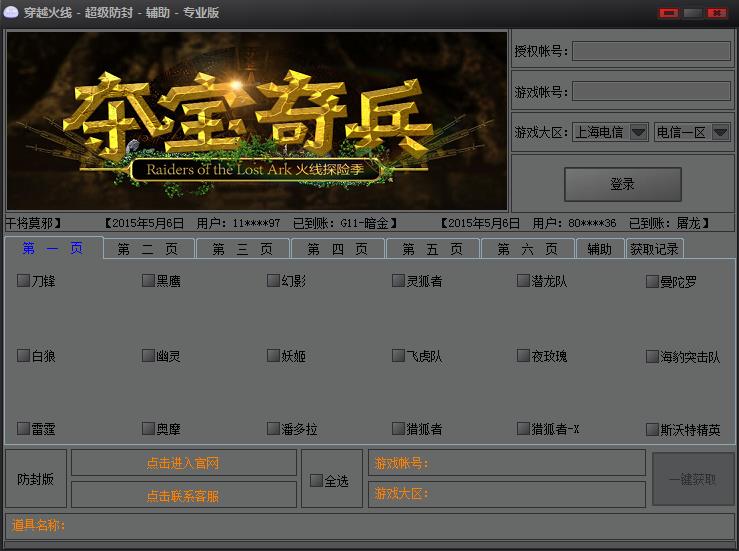
Task: Check the 灵狐者 option
Action: (398, 280)
